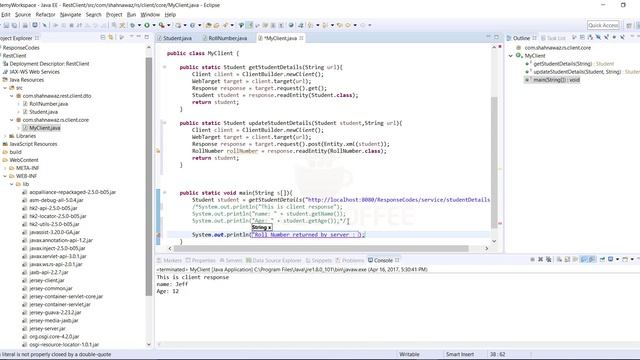Click the Quick Access field
The height and width of the screenshot is (360, 640).
pyautogui.click(x=603, y=25)
